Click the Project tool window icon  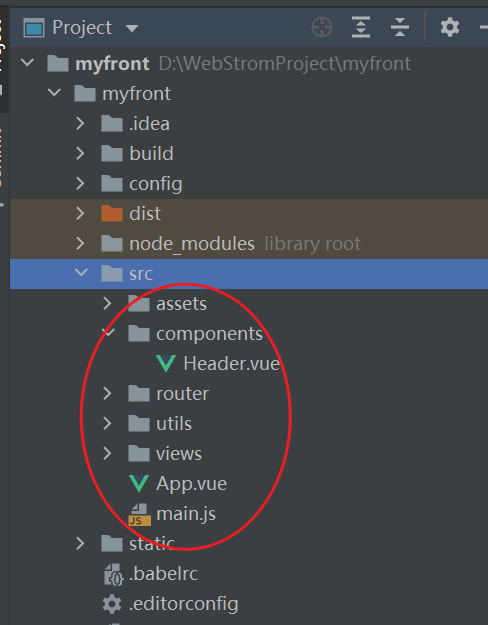(x=33, y=28)
